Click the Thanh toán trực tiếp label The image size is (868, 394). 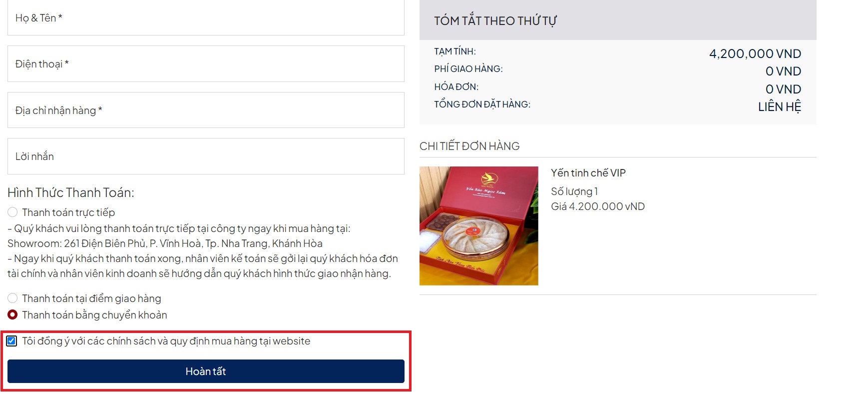(68, 212)
